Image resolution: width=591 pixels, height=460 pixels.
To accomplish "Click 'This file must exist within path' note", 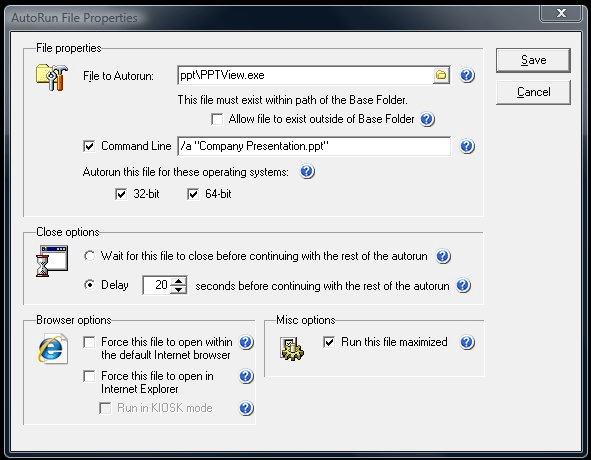I will click(x=292, y=100).
